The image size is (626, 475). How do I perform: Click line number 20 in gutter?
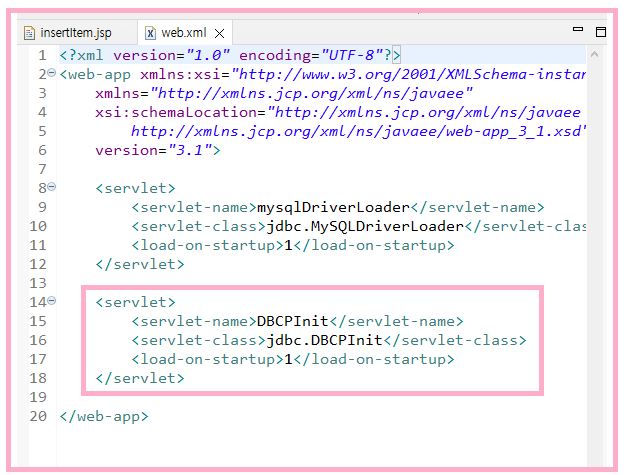click(x=38, y=416)
